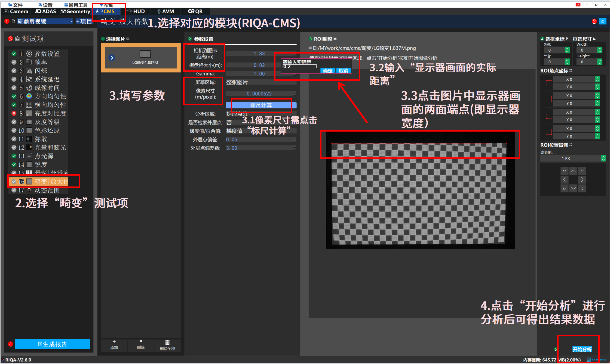Viewport: 610px width, 364px height.
Task: Click the 生成报告 button
Action: coord(52,344)
